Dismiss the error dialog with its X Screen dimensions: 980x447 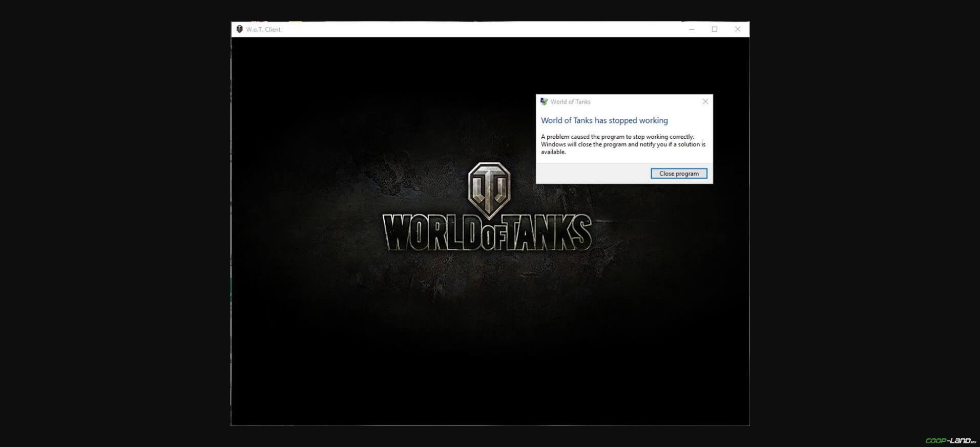[705, 101]
